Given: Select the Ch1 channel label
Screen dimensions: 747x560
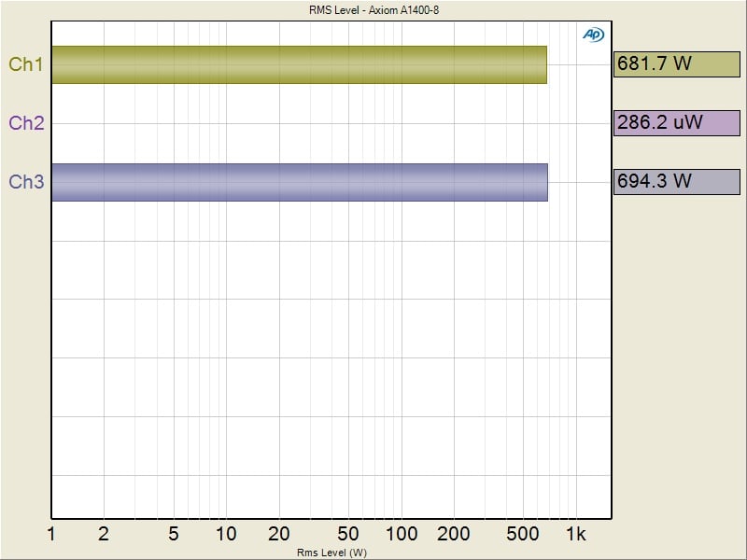Looking at the screenshot, I should point(26,64).
